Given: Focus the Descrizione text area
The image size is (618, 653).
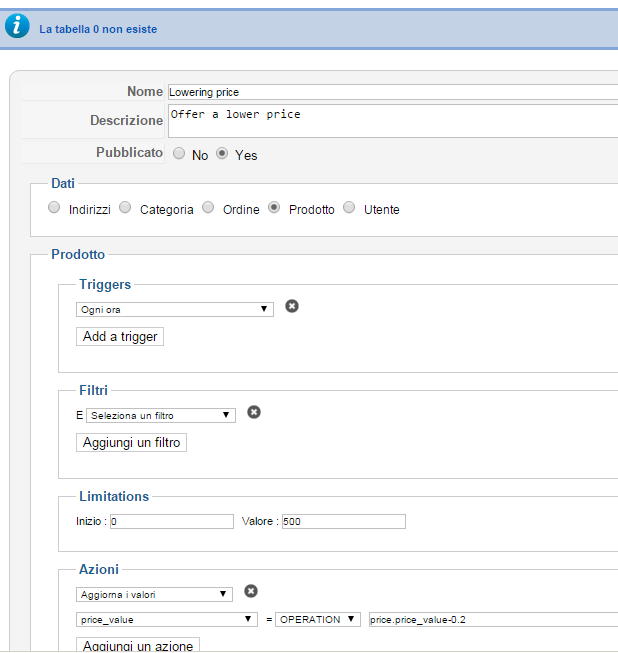Looking at the screenshot, I should click(393, 121).
